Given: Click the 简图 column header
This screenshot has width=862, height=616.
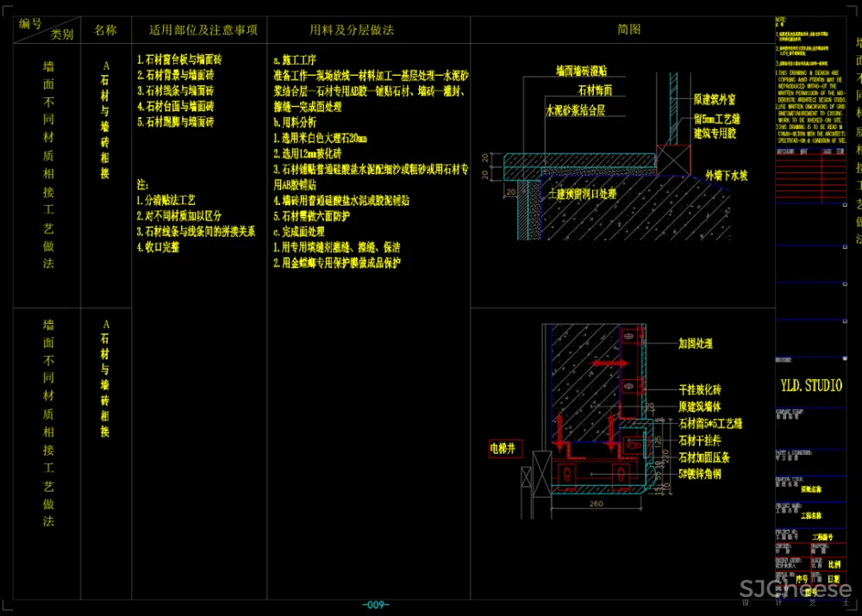Looking at the screenshot, I should tap(628, 30).
